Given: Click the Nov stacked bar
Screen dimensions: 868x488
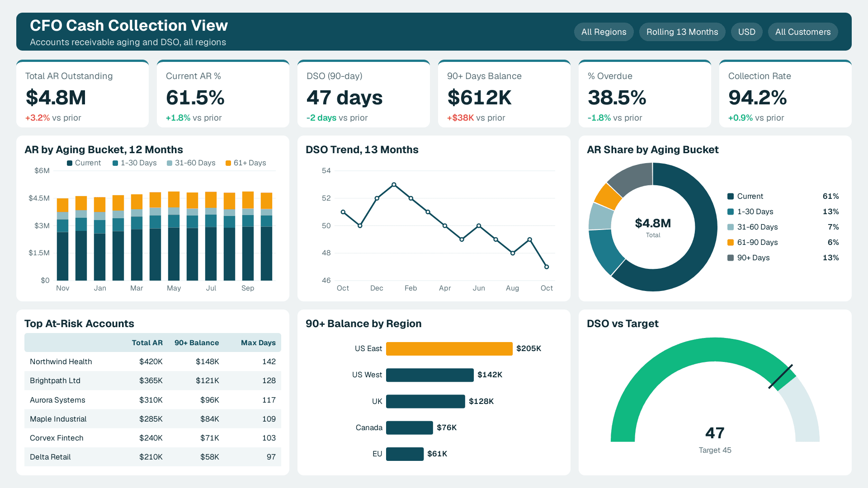Looking at the screenshot, I should 62,239.
